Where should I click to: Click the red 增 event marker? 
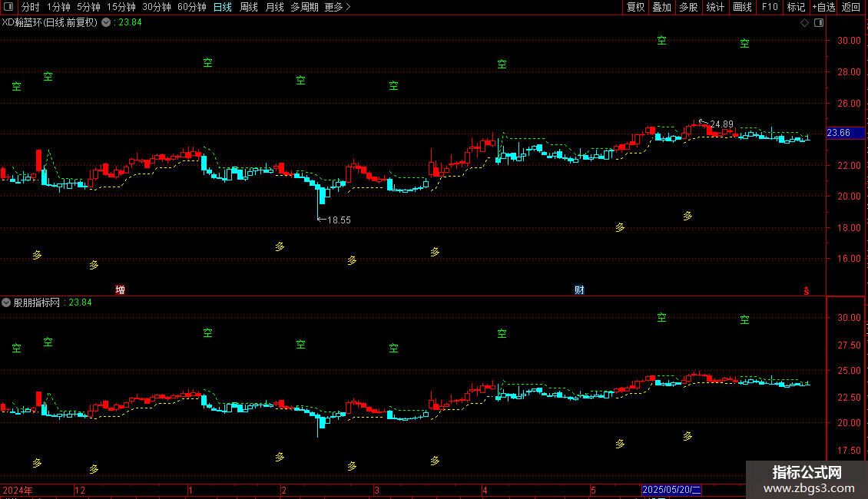[x=120, y=290]
